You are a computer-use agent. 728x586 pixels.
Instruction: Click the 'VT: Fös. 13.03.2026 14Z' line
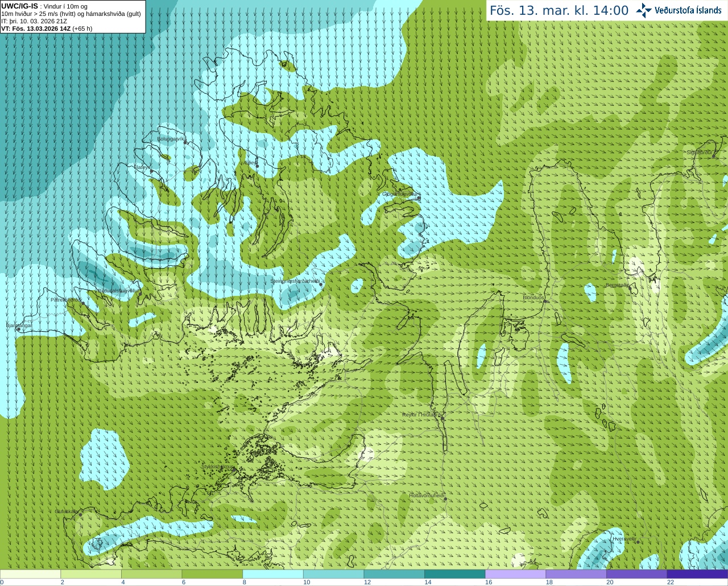[x=36, y=28]
